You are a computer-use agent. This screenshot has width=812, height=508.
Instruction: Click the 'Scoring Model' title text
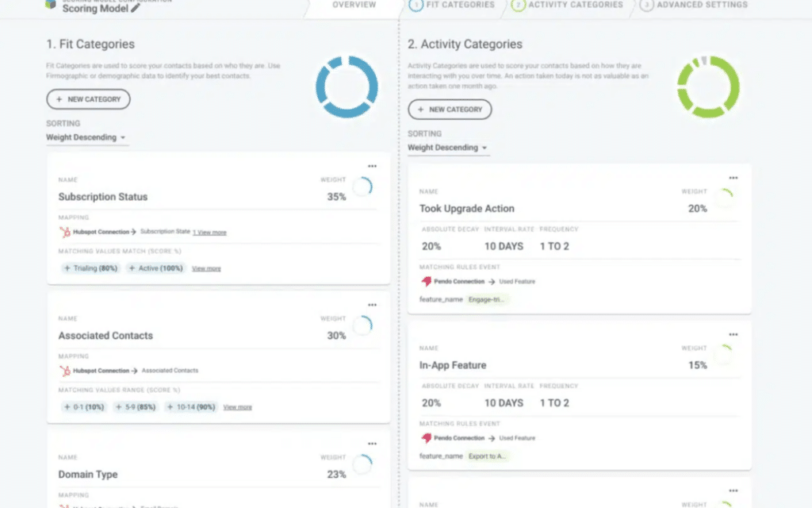tap(95, 9)
